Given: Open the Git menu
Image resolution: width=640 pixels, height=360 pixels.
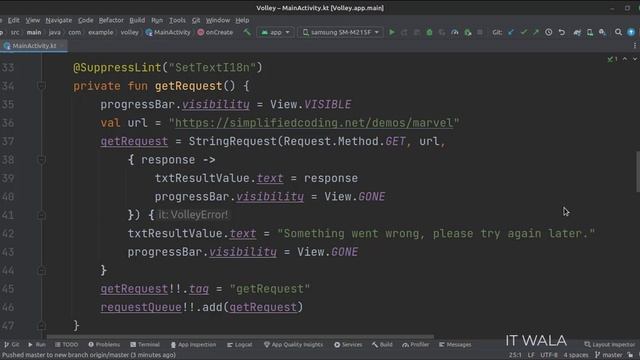Looking at the screenshot, I should [x=196, y=20].
